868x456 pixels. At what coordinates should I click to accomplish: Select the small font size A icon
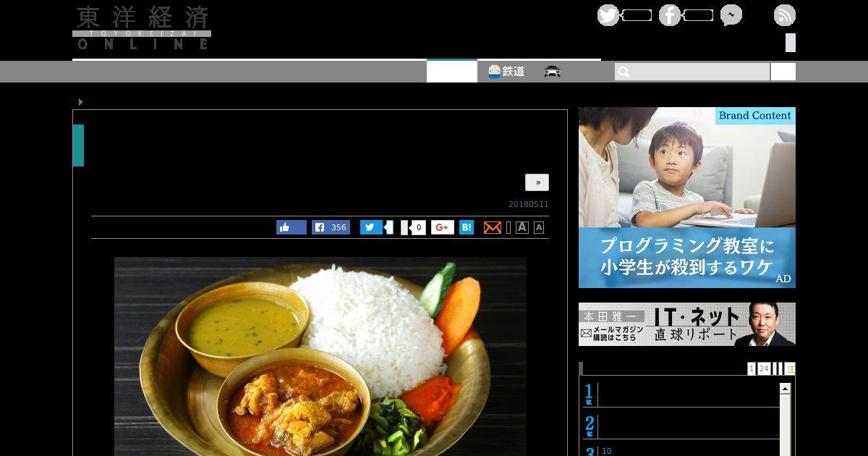[538, 227]
